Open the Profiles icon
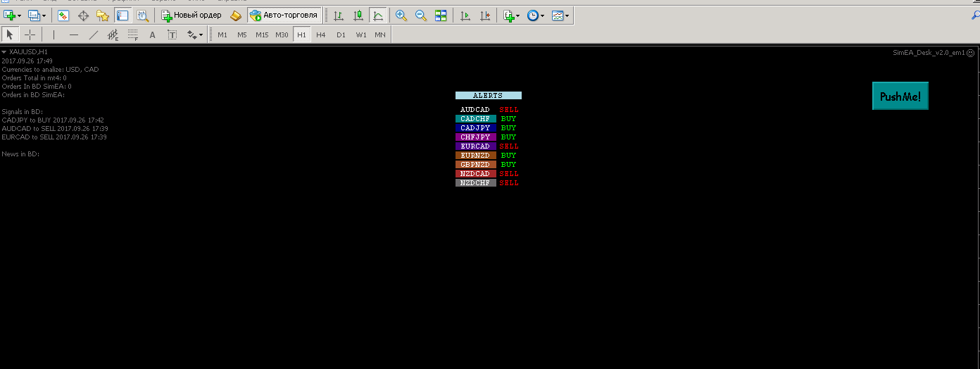 (x=34, y=15)
